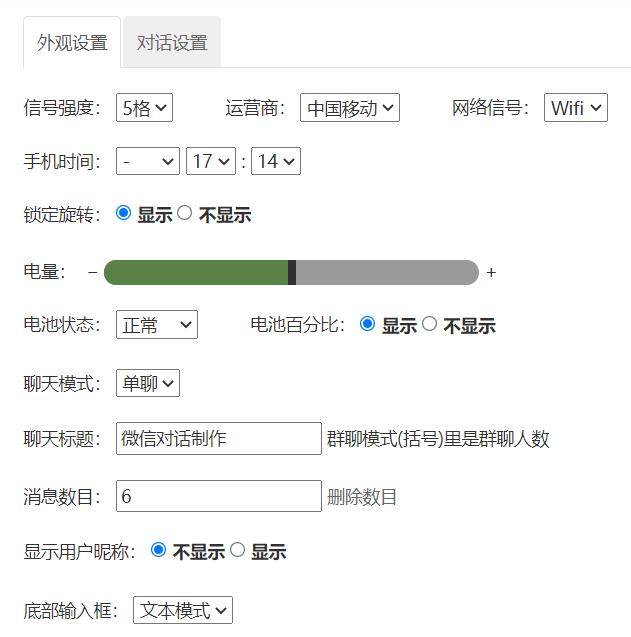Click the 电量 battery slider handle
631x637 pixels.
(x=292, y=272)
